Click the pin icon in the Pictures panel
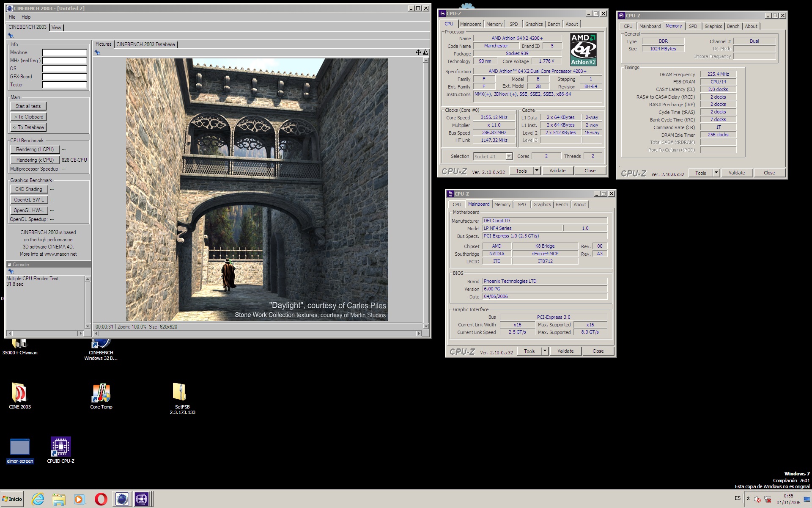812x508 pixels. (x=97, y=52)
